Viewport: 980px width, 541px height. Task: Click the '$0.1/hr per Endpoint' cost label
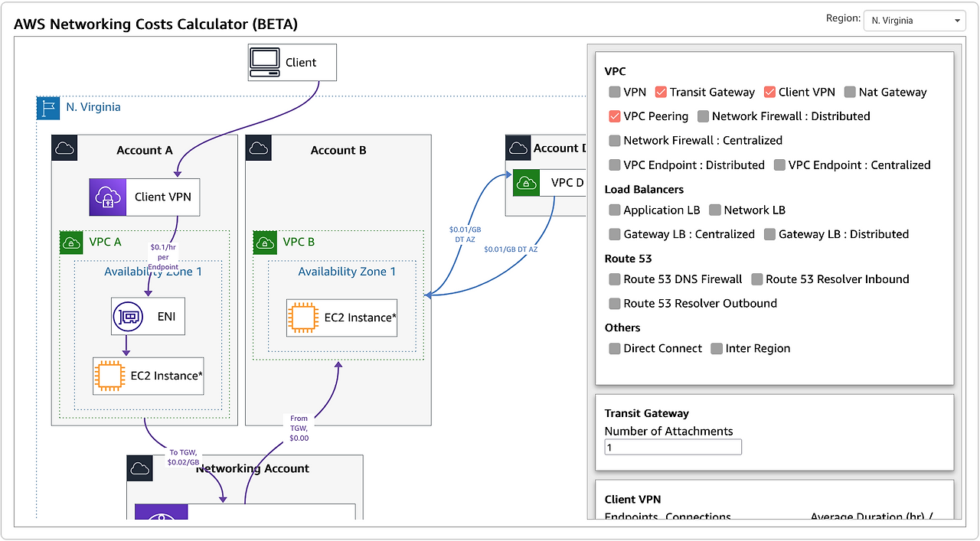point(162,256)
